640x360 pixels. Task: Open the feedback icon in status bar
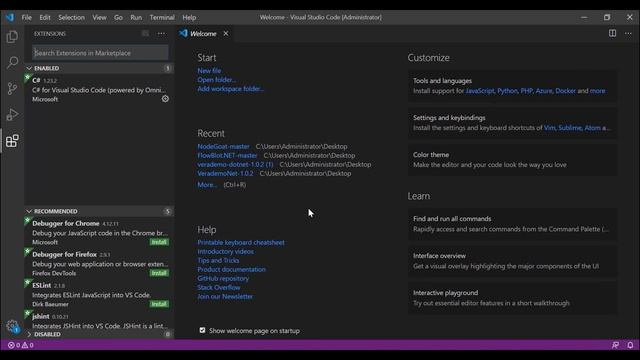click(x=616, y=345)
